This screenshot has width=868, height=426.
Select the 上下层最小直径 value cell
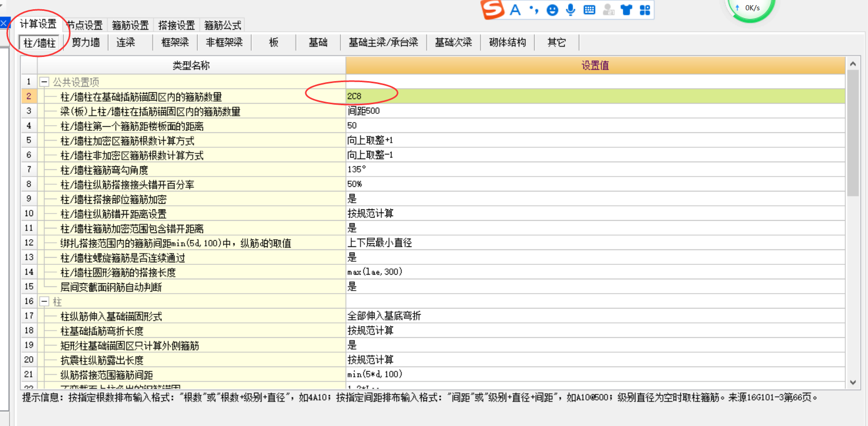[595, 243]
